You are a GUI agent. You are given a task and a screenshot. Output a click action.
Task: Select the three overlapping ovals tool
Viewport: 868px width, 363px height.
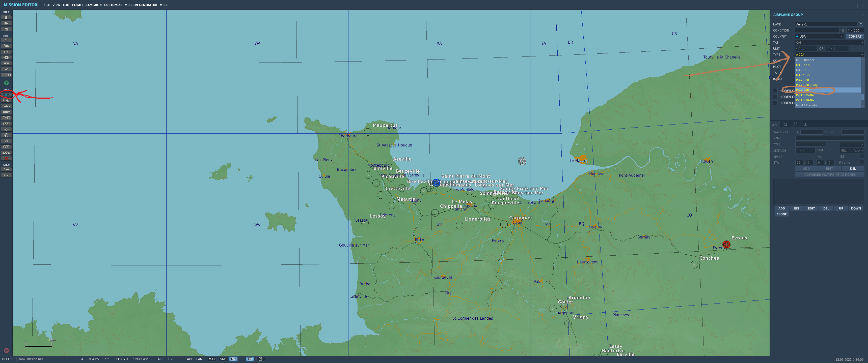[6, 147]
